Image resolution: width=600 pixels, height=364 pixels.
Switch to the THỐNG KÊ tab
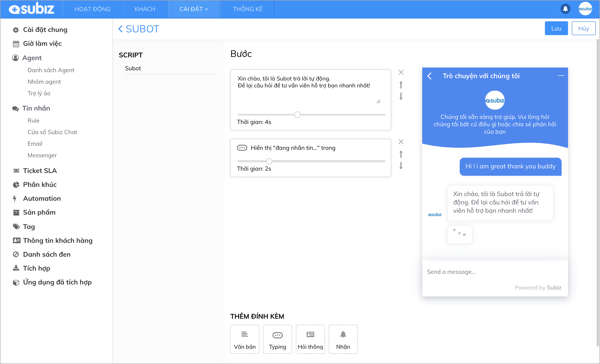[x=247, y=9]
